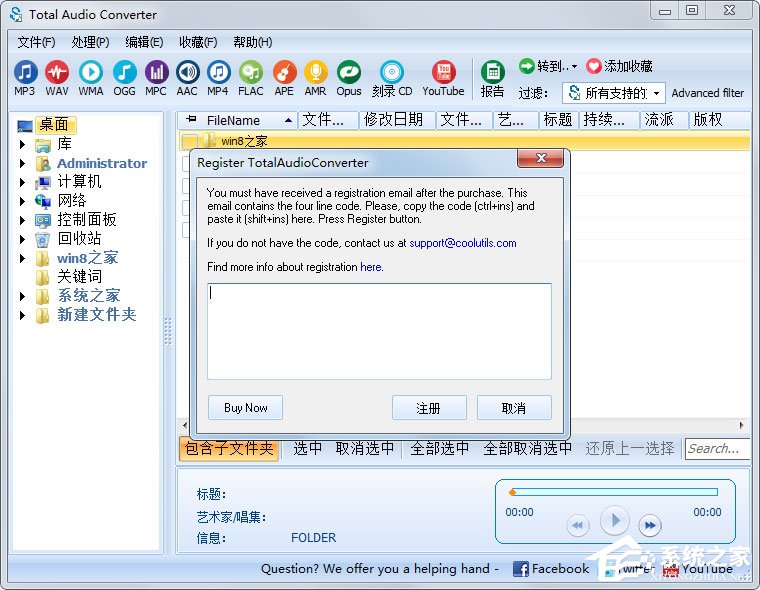Click the 流派 genre column header

(664, 120)
